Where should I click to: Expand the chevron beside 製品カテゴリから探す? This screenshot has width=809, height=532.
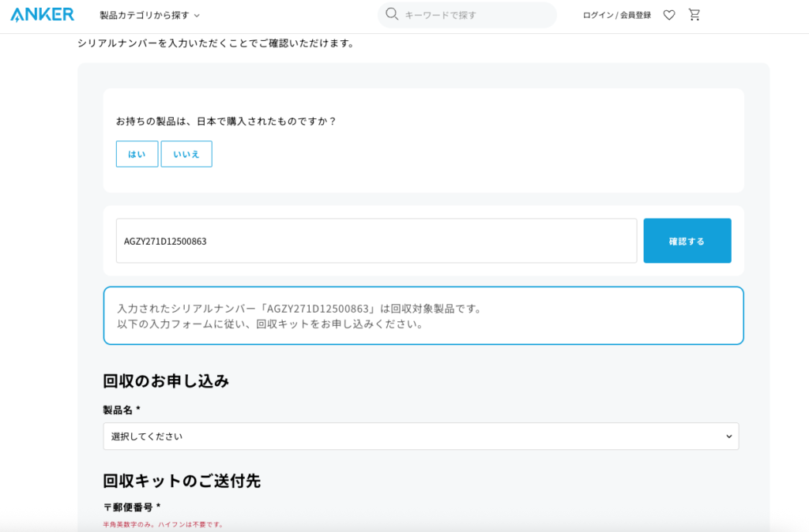[197, 16]
